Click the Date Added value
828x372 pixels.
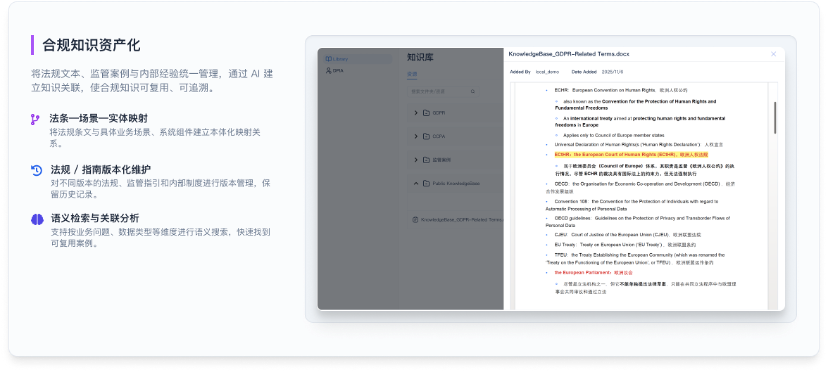point(612,71)
